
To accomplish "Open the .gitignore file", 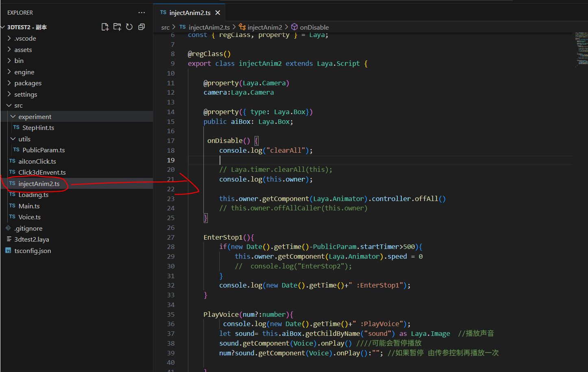I will (x=28, y=228).
